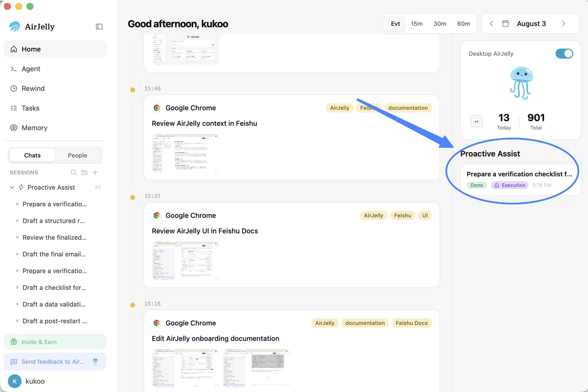Click the documentation tag in 15:16 card
Viewport: 588px width, 392px height.
(365, 323)
